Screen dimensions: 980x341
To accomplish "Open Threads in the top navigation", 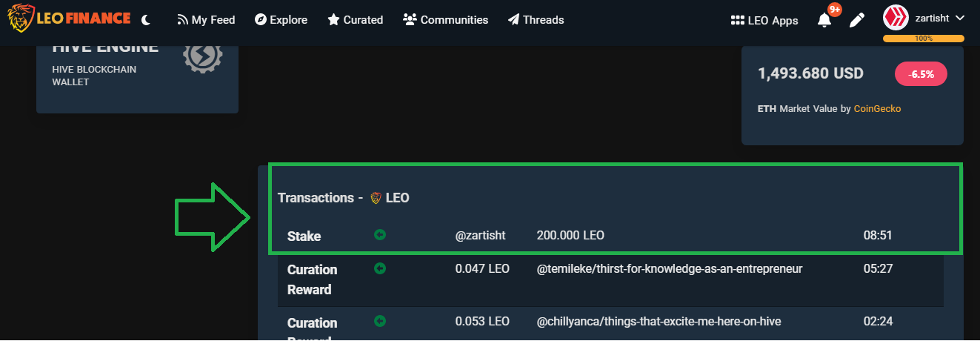I will 536,20.
